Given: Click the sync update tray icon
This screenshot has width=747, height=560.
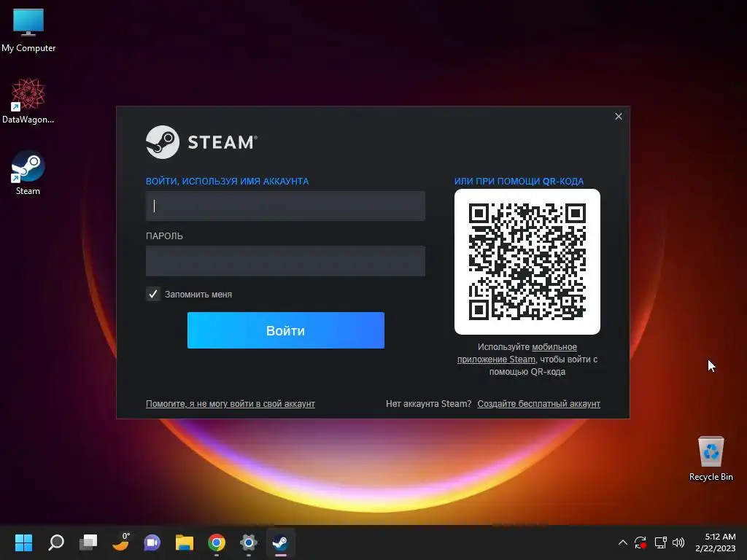Looking at the screenshot, I should (x=640, y=542).
